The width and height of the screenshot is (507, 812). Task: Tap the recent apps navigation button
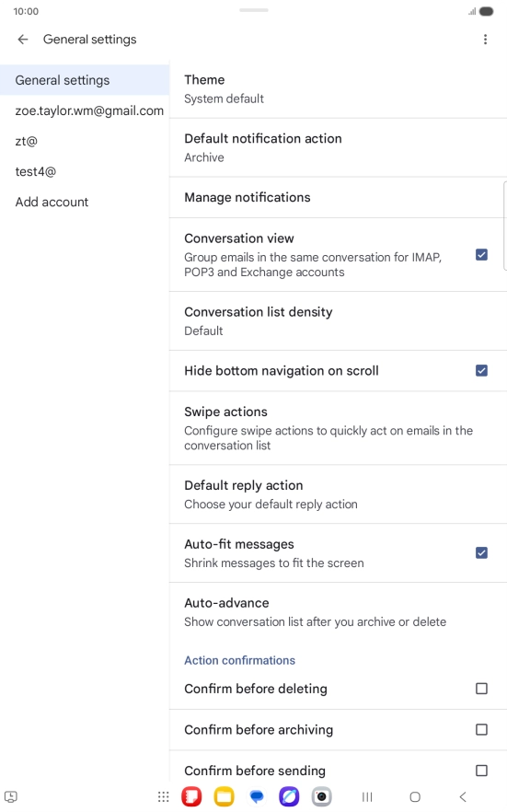(x=367, y=797)
